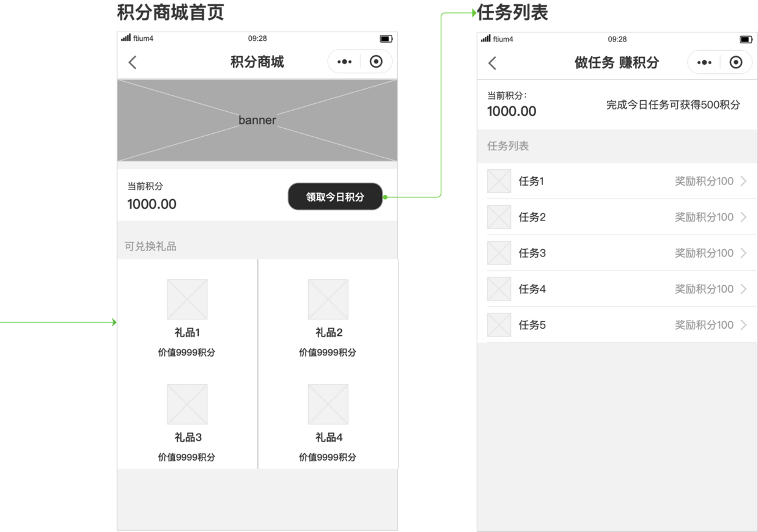
Task: Click the banner image placeholder
Action: tap(257, 120)
